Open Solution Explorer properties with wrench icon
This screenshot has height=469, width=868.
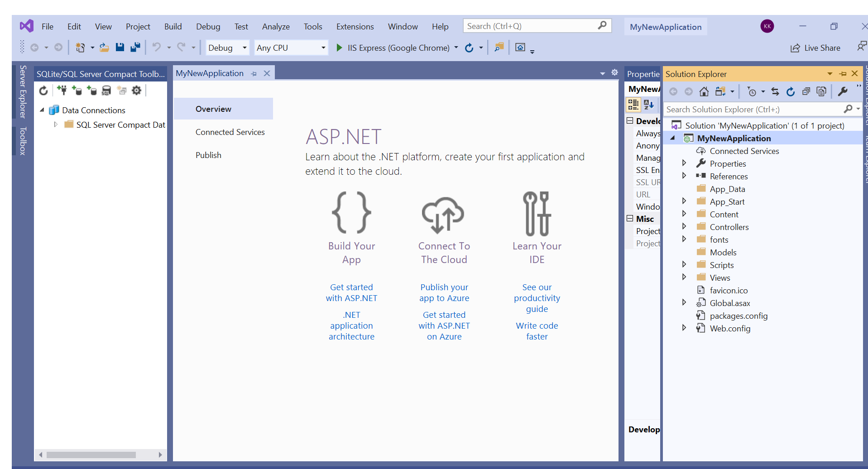(x=843, y=91)
